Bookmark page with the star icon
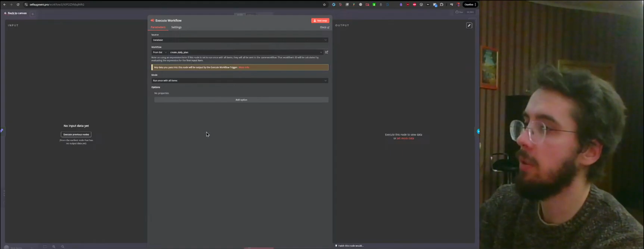 [324, 4]
